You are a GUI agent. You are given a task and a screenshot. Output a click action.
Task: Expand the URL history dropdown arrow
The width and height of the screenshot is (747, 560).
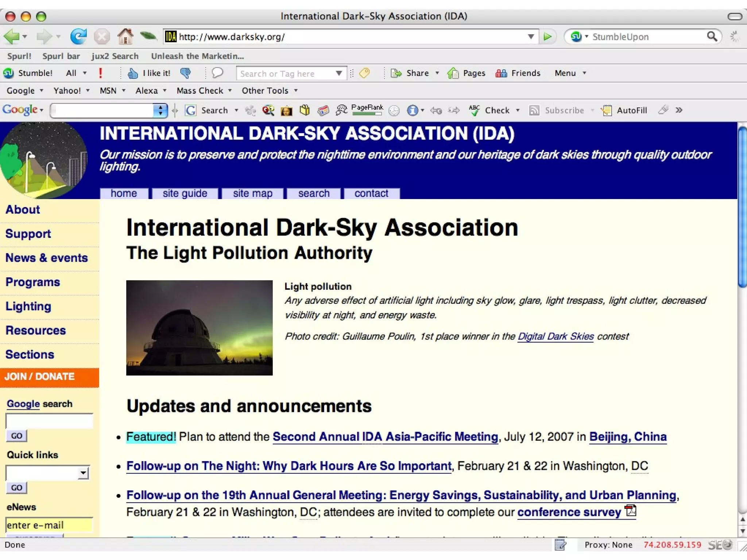pos(531,36)
